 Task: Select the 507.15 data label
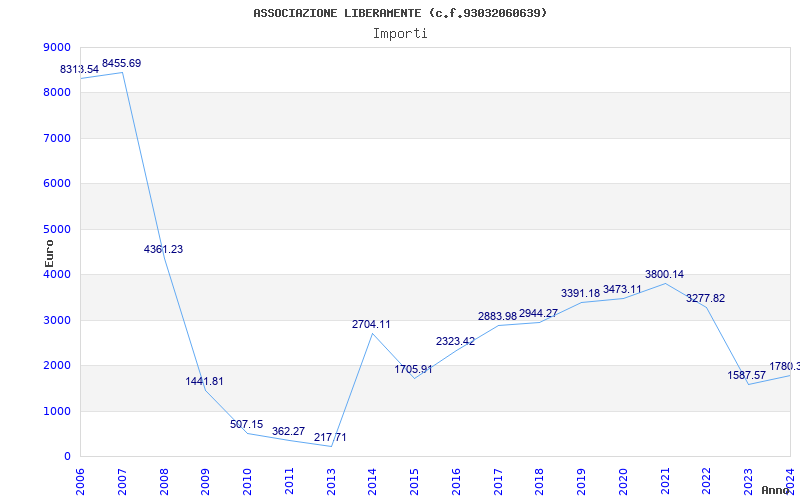coord(246,424)
